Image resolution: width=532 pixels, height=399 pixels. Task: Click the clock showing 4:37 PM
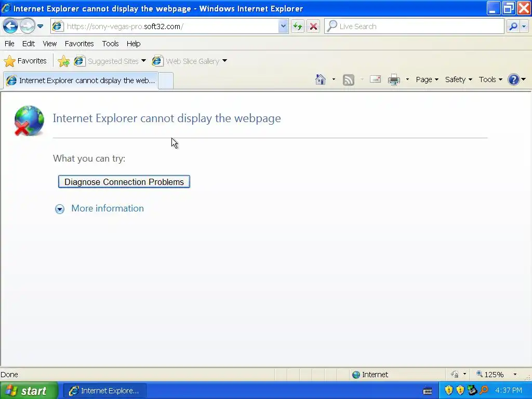point(508,391)
